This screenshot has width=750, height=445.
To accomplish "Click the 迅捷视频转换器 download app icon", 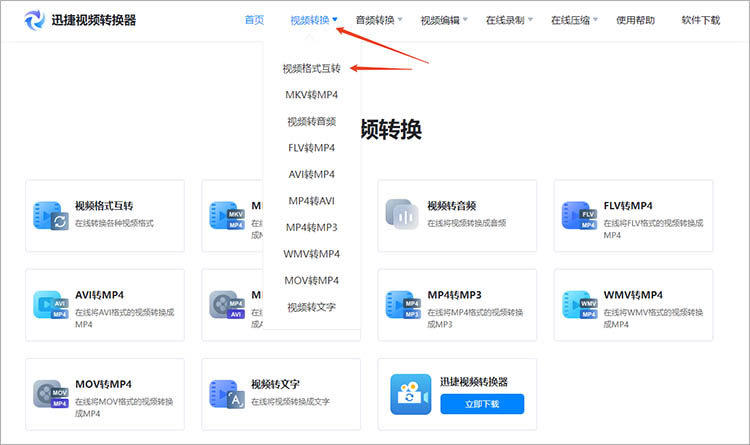I will tap(410, 394).
